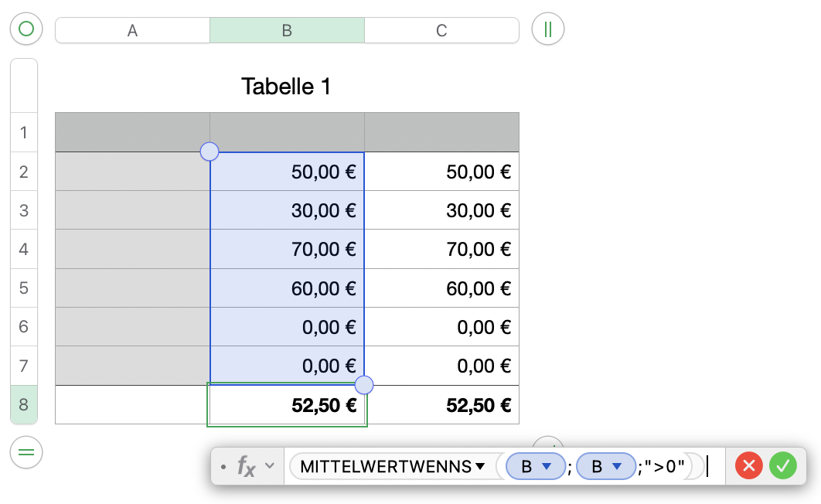This screenshot has width=821, height=504.
Task: Accept the formula with the green checkmark
Action: tap(782, 465)
